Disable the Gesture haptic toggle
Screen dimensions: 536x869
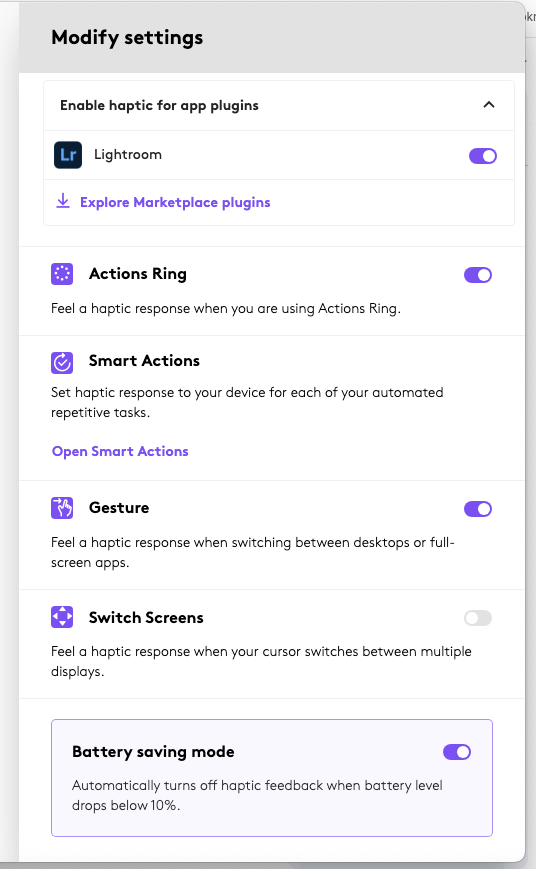(x=478, y=509)
